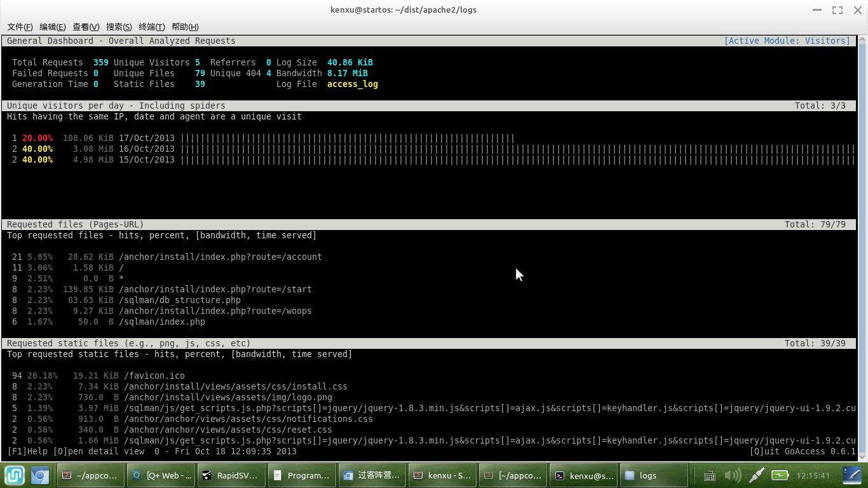Click the terminal scrollbar down arrow
Viewport: 868px width, 488px height.
862,456
